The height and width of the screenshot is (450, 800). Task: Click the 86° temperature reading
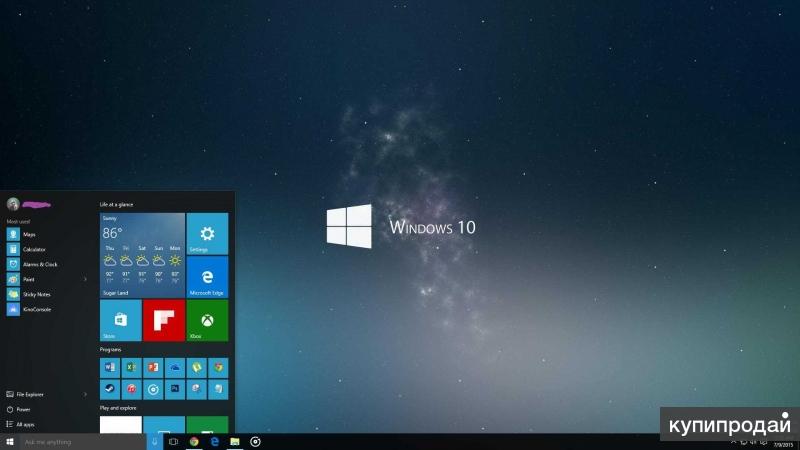pyautogui.click(x=112, y=233)
